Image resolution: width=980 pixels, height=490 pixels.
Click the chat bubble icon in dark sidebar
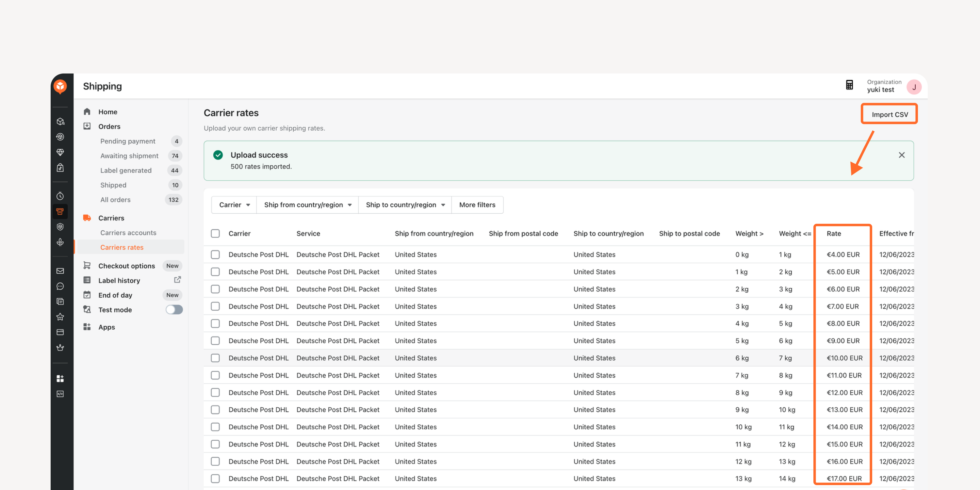click(60, 286)
